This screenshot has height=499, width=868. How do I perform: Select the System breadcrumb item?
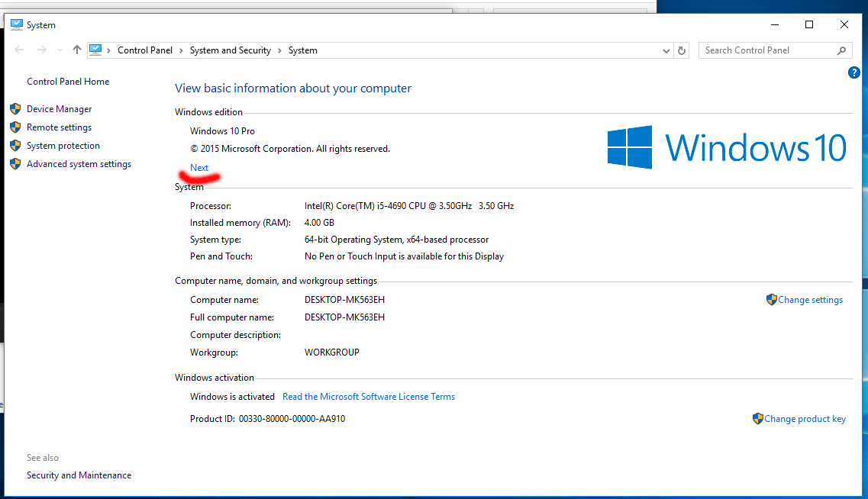[303, 50]
